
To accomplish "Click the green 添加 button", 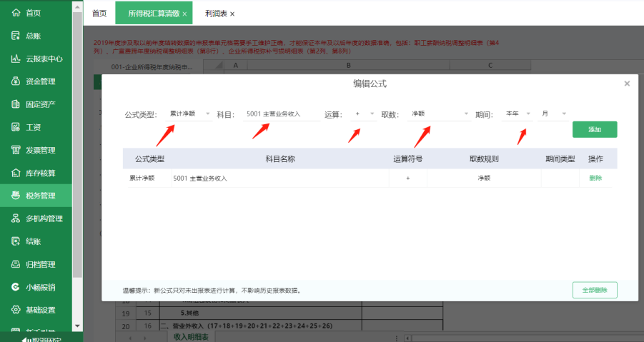I will pyautogui.click(x=594, y=129).
